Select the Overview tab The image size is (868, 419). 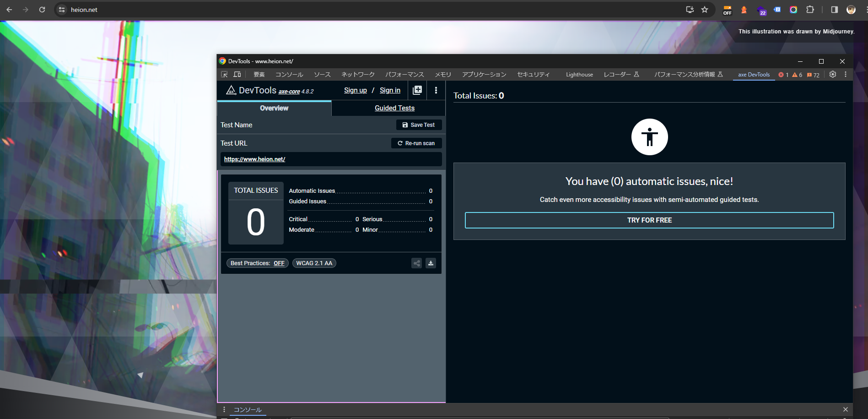coord(274,108)
